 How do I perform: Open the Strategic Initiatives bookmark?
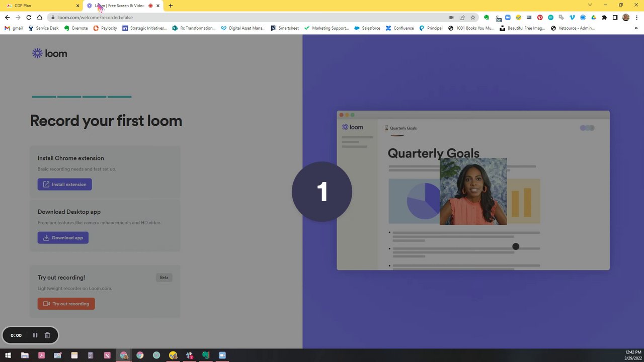(x=144, y=28)
